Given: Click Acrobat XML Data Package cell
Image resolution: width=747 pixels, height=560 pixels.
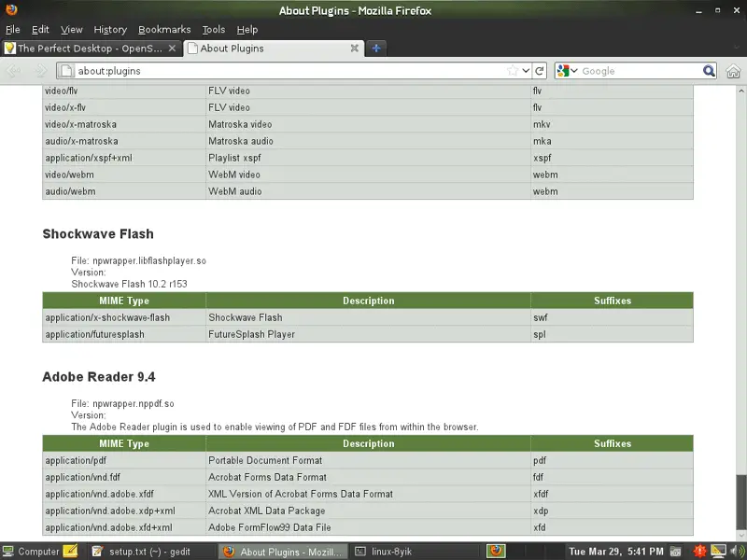Looking at the screenshot, I should pos(368,511).
